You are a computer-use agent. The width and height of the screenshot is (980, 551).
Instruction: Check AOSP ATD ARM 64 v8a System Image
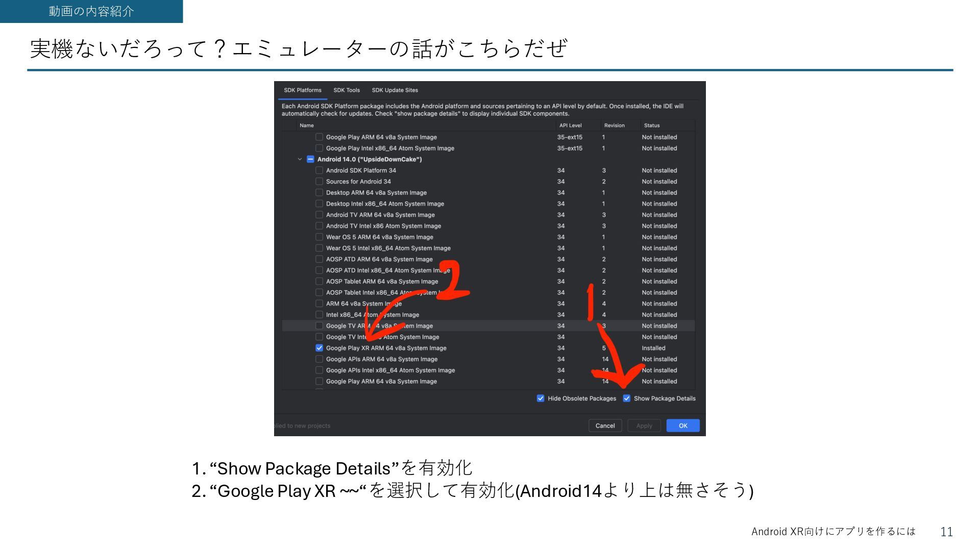click(319, 259)
